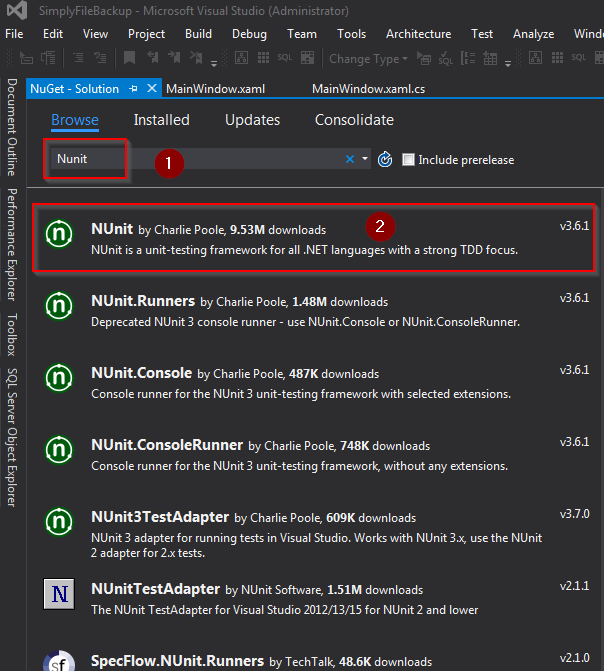Open the search box history dropdown arrow

pos(365,159)
